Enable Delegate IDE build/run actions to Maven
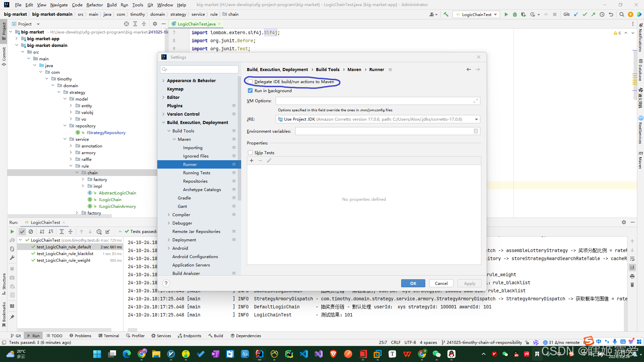This screenshot has width=644, height=362. [x=250, y=81]
